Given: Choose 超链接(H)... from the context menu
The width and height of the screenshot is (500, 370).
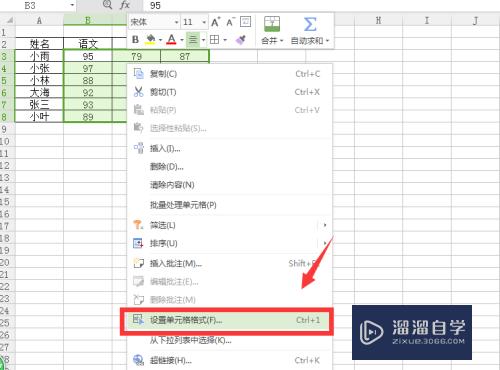Looking at the screenshot, I should (x=230, y=360).
